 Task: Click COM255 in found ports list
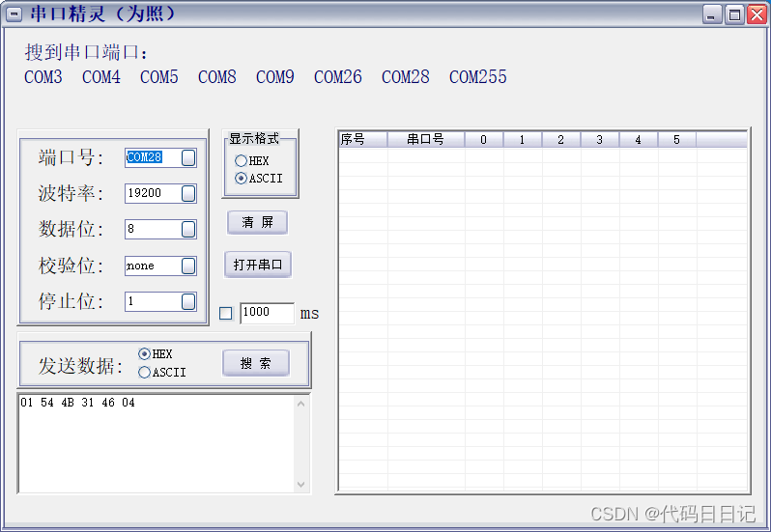478,77
